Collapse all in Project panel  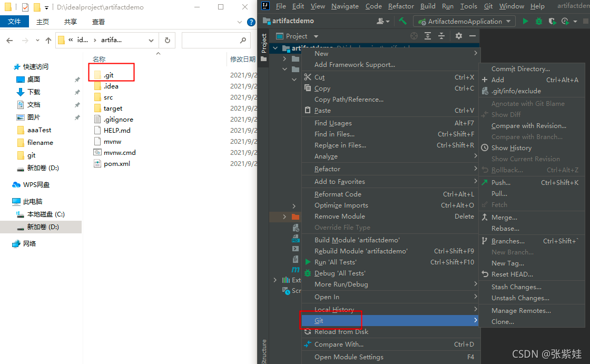click(x=441, y=36)
